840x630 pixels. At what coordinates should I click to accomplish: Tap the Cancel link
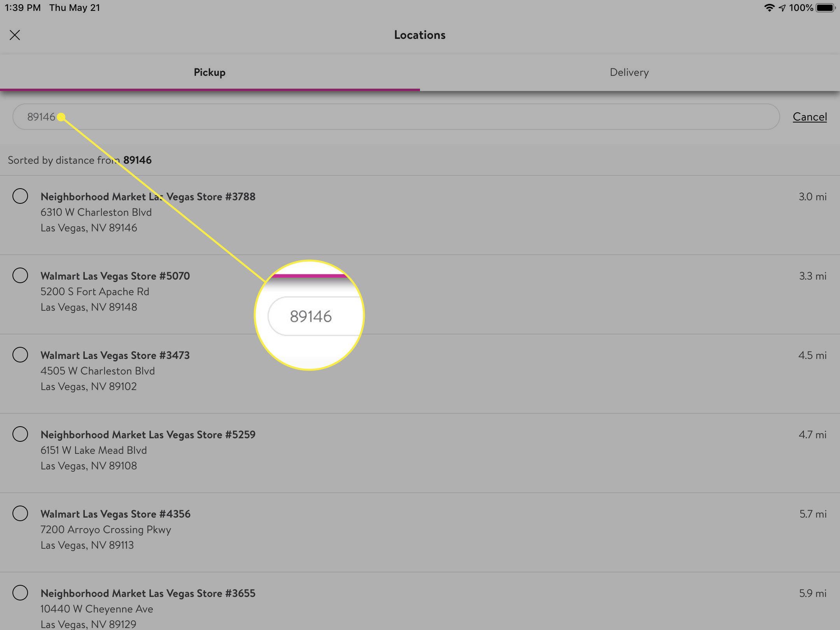point(810,117)
